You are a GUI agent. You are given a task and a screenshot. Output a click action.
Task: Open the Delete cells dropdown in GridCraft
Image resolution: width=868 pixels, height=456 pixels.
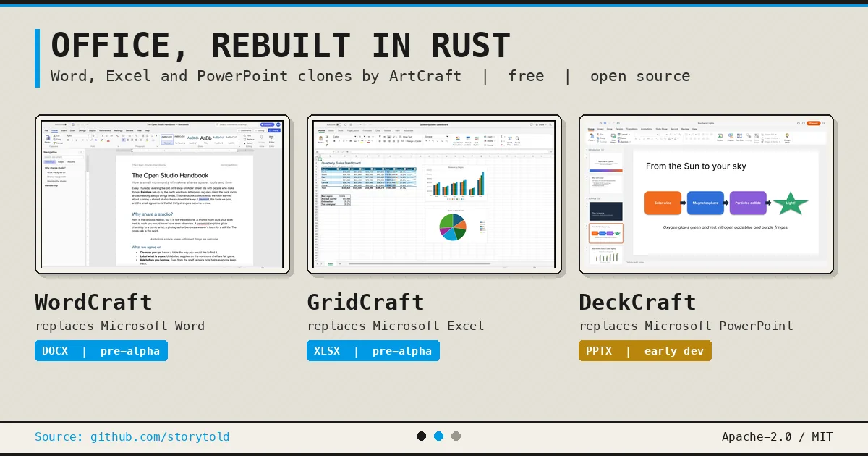click(x=490, y=141)
